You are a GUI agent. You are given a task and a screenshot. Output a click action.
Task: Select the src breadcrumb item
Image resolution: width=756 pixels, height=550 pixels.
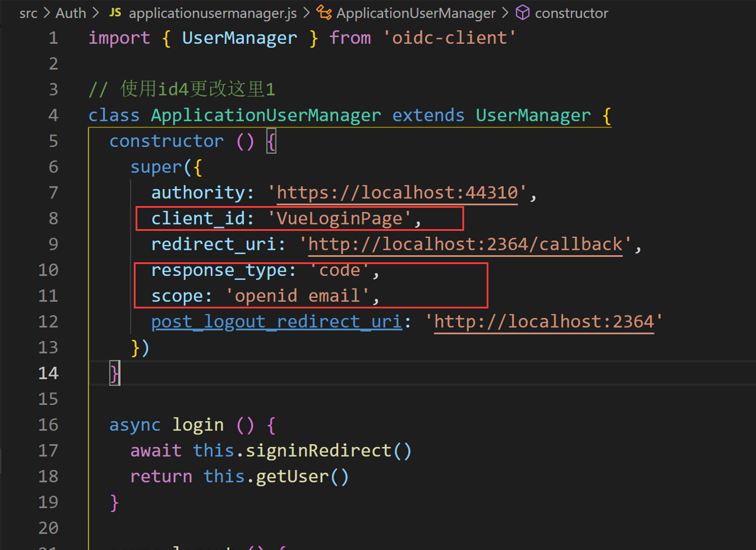click(x=27, y=12)
